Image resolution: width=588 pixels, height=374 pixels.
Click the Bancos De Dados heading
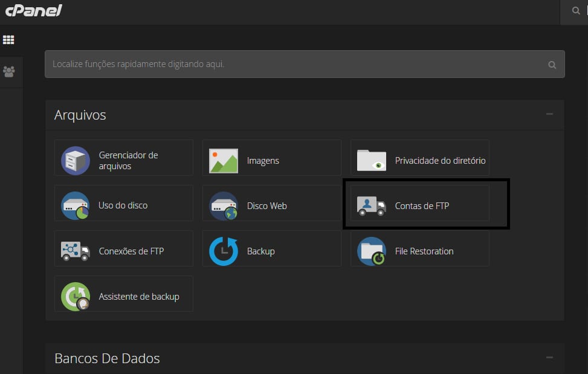tap(107, 358)
